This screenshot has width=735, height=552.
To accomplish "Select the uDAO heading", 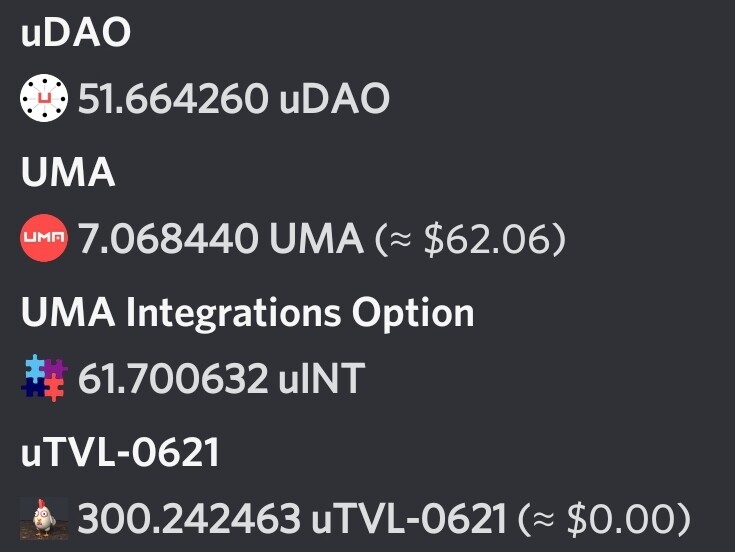I will (76, 32).
